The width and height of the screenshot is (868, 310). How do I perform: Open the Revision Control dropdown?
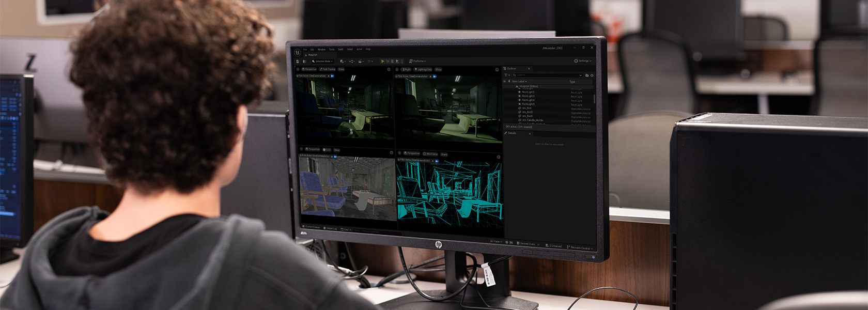[580, 248]
